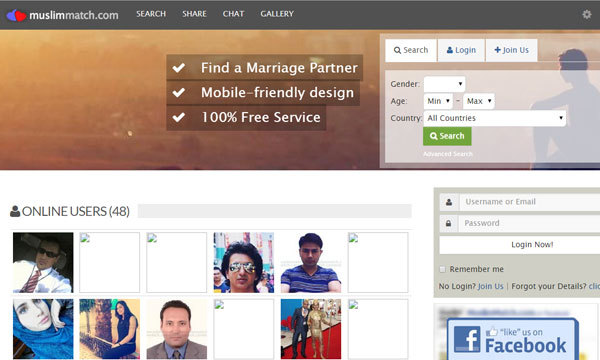This screenshot has height=360, width=600.
Task: Toggle the Remember me checkbox
Action: tap(442, 269)
